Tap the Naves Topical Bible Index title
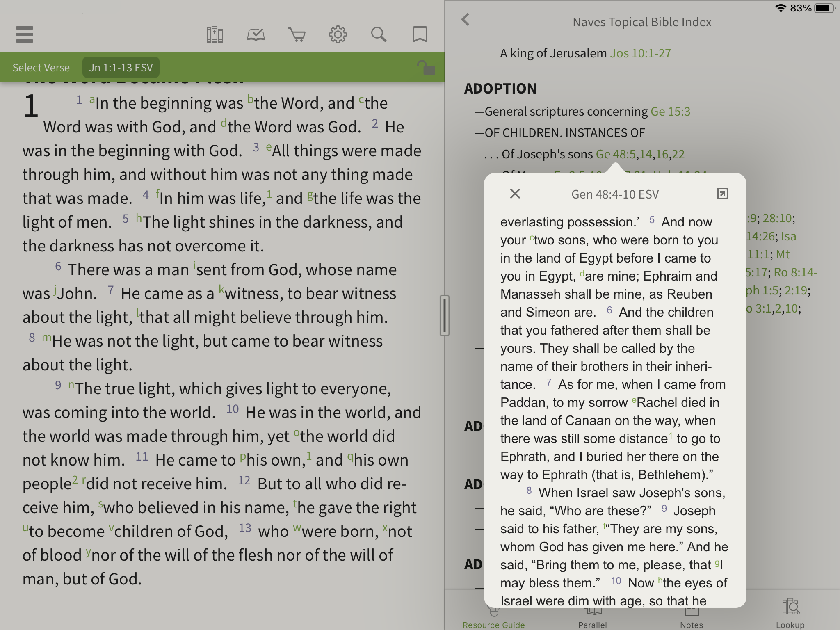The width and height of the screenshot is (840, 630). 642,22
